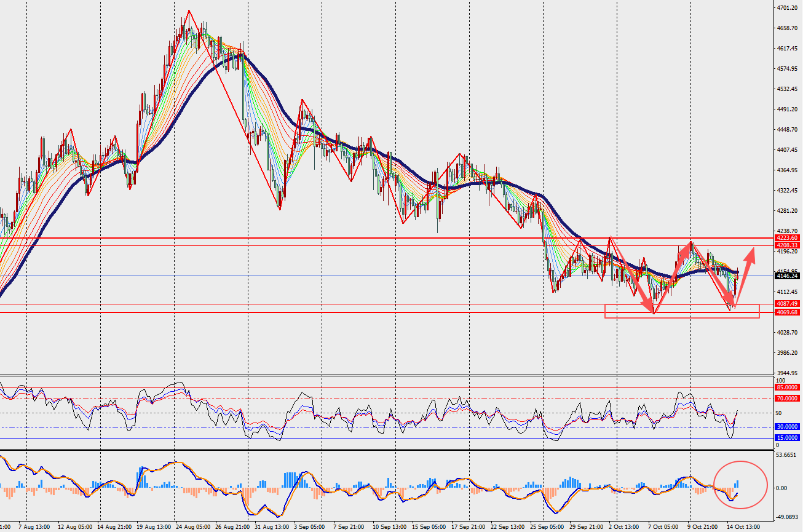The image size is (803, 532).
Task: Click the 4087.49 support price label
Action: click(x=787, y=304)
